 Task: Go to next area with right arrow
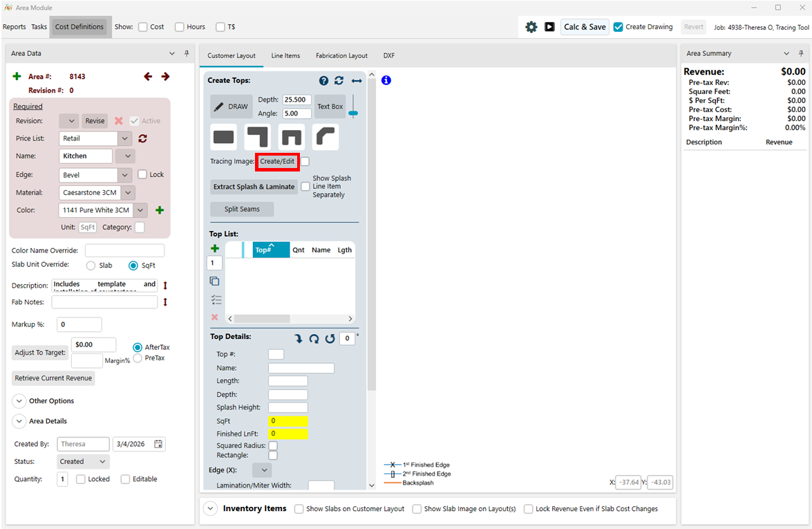coord(165,77)
